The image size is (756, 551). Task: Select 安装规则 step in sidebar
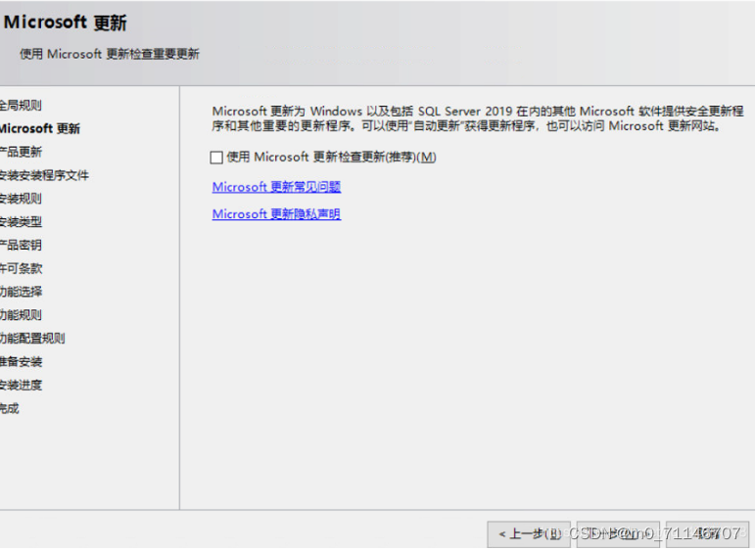pos(21,199)
